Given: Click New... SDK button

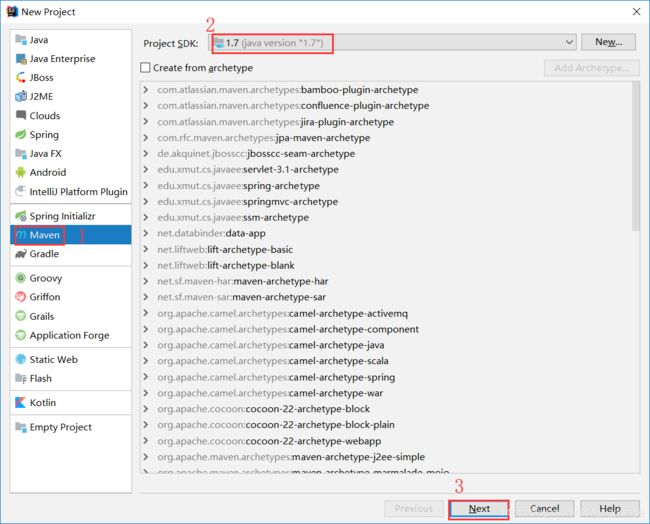Looking at the screenshot, I should click(608, 42).
